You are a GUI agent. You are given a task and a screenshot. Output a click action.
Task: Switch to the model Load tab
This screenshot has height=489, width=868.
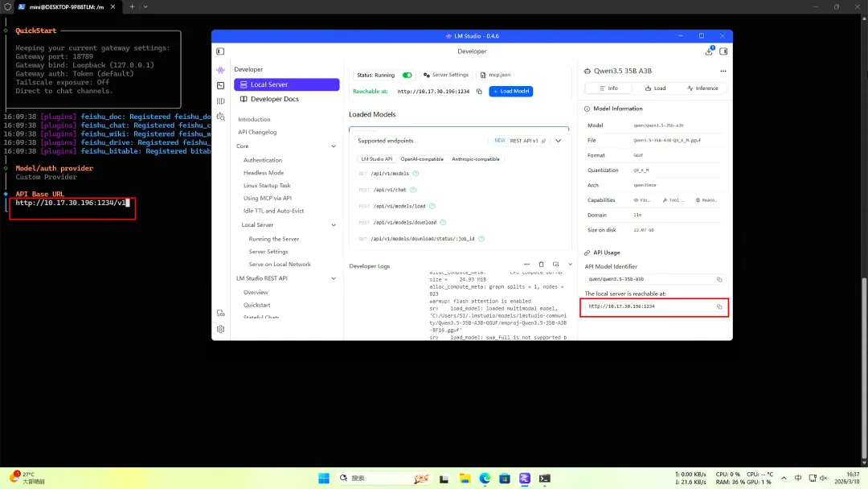point(656,88)
